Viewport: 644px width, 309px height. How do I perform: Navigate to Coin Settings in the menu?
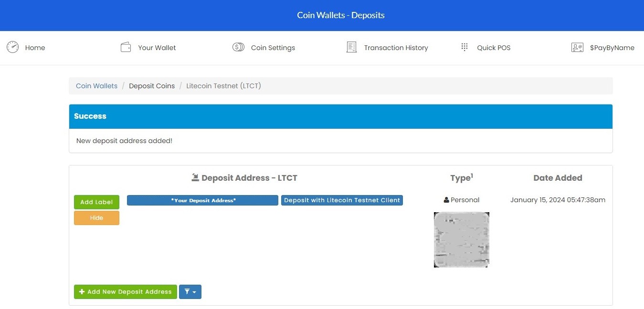273,47
